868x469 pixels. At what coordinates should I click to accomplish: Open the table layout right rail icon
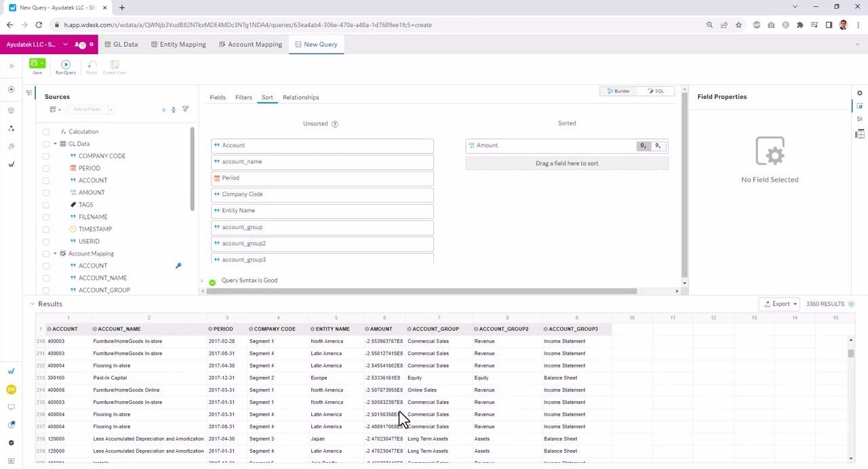pos(860,134)
